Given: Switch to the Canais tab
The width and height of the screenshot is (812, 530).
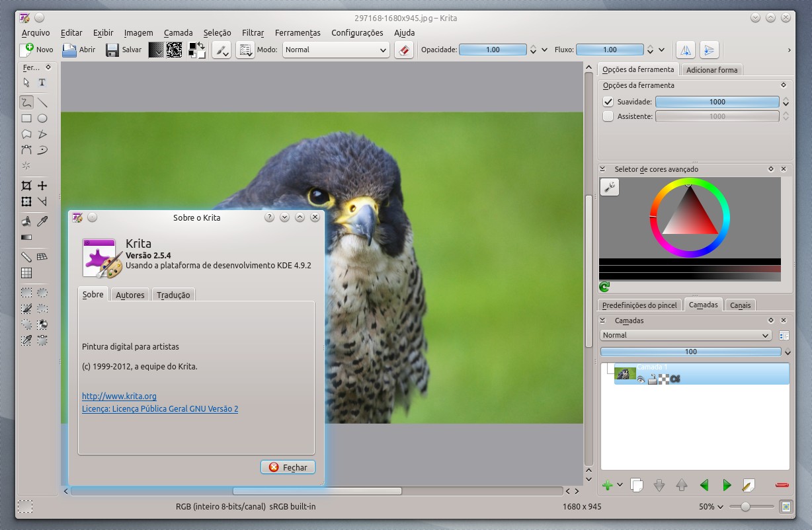Looking at the screenshot, I should [x=739, y=305].
